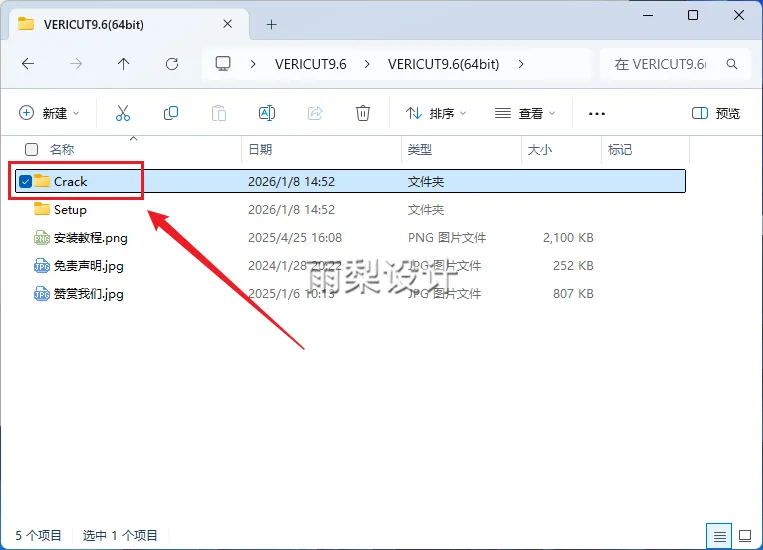Expand the chevron after the monitor icon
This screenshot has width=763, height=550.
[x=253, y=64]
